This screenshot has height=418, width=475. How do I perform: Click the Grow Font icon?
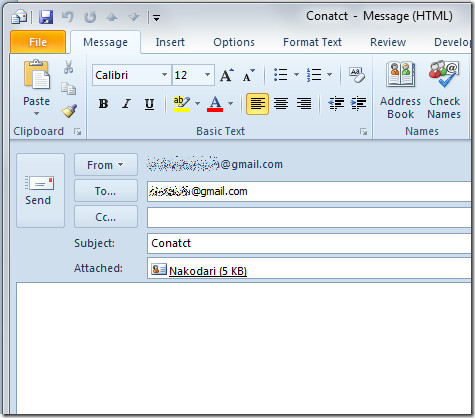(227, 75)
